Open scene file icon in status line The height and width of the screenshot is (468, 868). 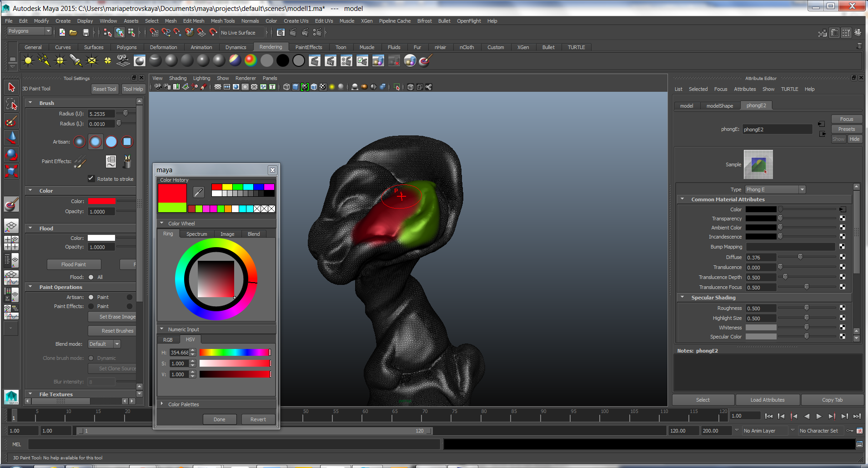(73, 32)
